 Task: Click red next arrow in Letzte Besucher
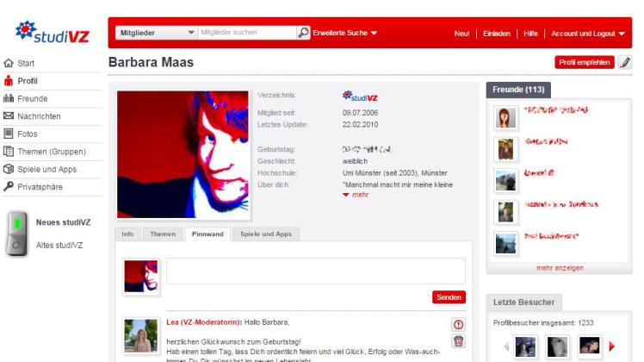pos(612,346)
